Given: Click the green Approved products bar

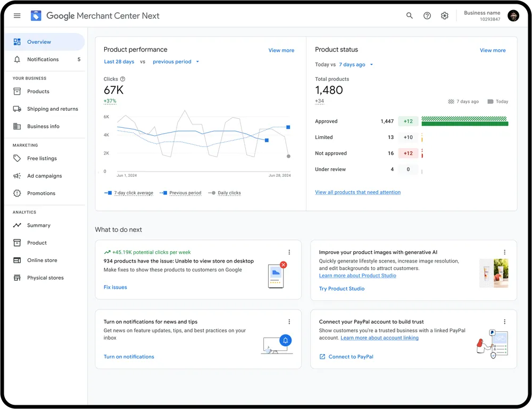Looking at the screenshot, I should pyautogui.click(x=464, y=124).
